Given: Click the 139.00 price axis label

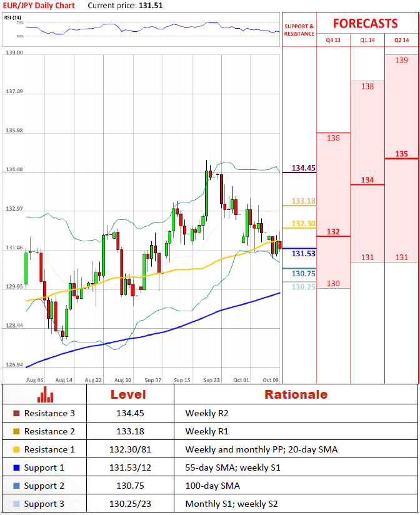Looking at the screenshot, I should click(14, 52).
